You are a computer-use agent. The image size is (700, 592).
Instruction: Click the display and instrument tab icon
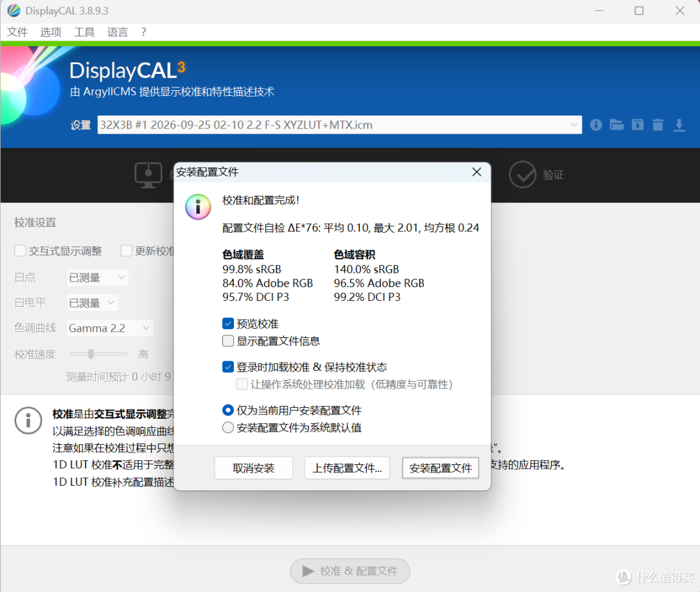coord(148,175)
